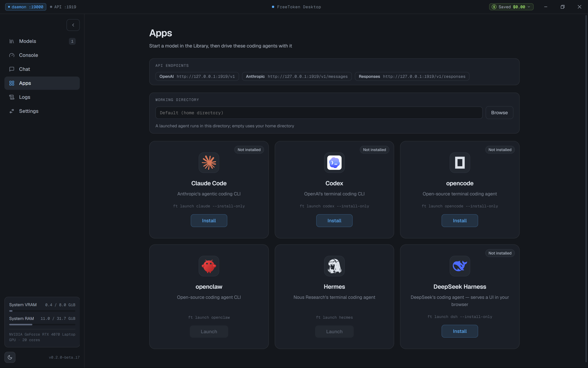Click the Models library icon

click(12, 41)
